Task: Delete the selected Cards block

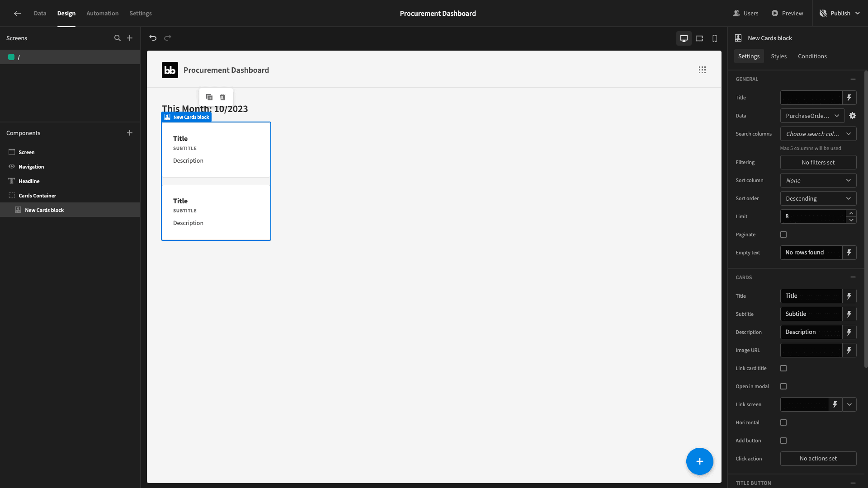Action: [223, 97]
